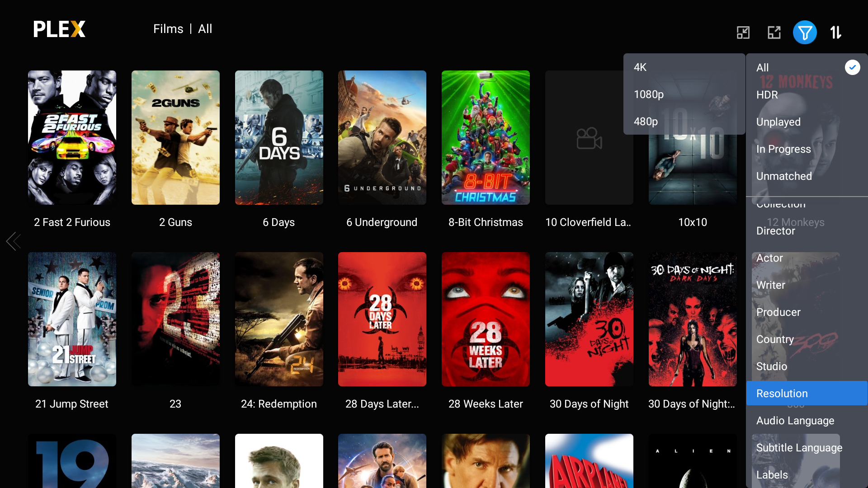Open the 24: Redemption poster
Viewport: 868px width, 488px height.
pos(279,319)
